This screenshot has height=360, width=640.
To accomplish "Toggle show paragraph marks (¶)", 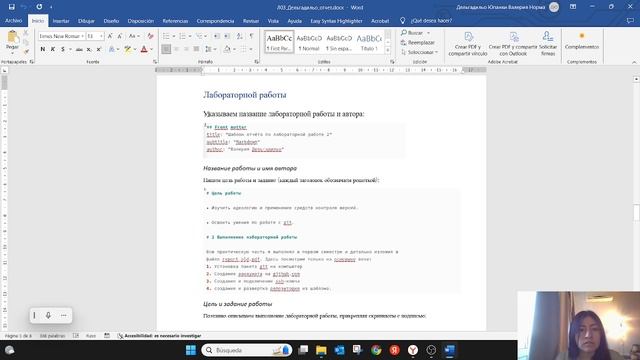I will (251, 36).
